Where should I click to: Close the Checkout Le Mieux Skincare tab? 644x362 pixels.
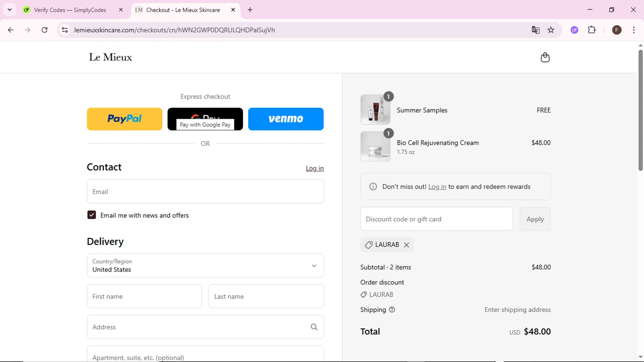coord(233,9)
